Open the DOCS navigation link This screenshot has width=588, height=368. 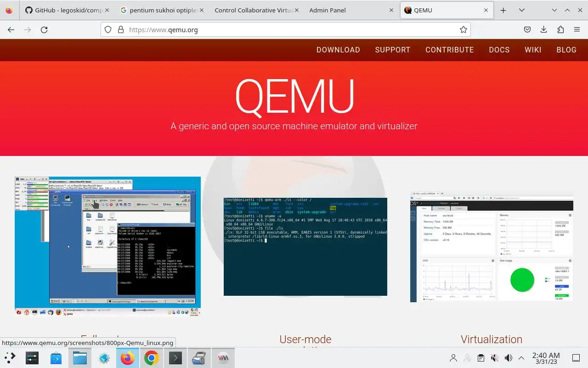(x=499, y=50)
